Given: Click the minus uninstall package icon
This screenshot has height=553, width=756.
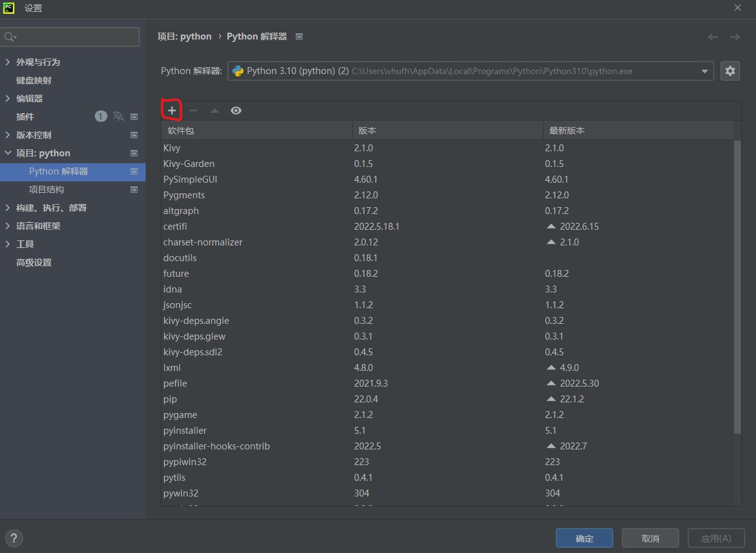Looking at the screenshot, I should coord(193,110).
